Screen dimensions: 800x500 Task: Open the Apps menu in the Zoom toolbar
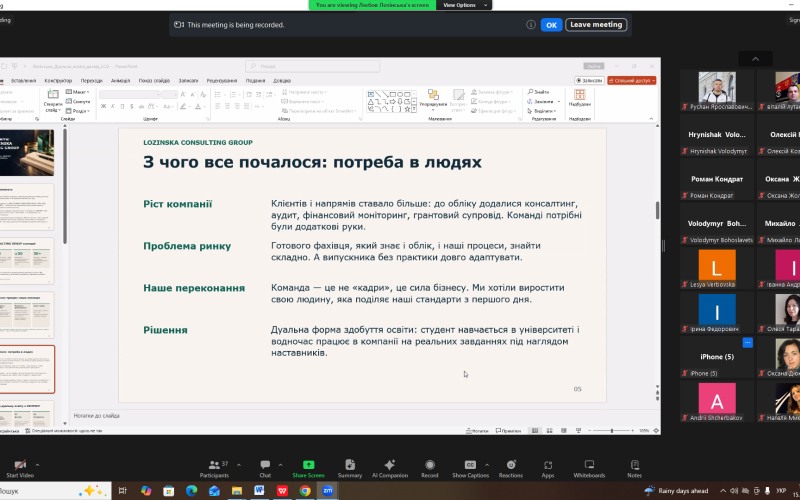click(x=548, y=465)
